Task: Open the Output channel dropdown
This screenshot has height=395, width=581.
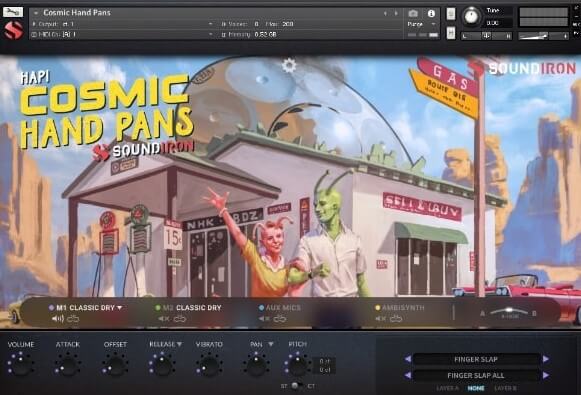Action: [210, 24]
